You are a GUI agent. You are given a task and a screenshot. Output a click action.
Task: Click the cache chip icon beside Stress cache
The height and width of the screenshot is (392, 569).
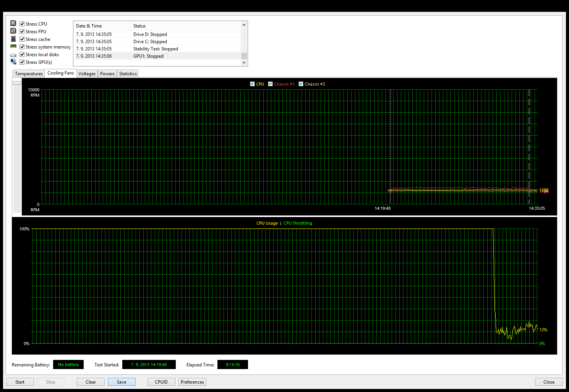[13, 39]
